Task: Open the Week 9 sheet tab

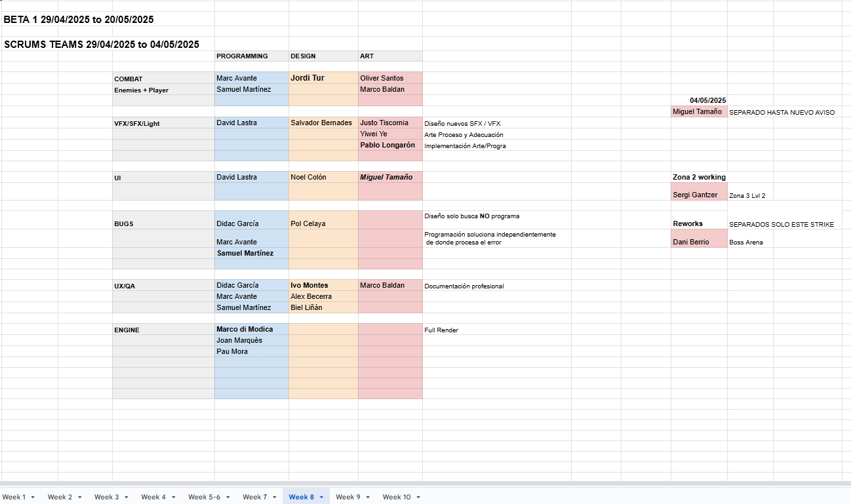Action: 347,497
